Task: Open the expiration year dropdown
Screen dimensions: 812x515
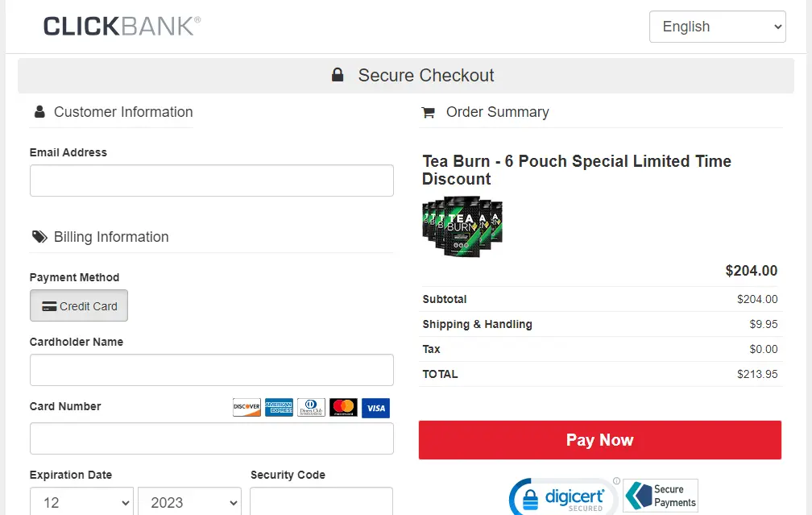Action: click(x=188, y=502)
